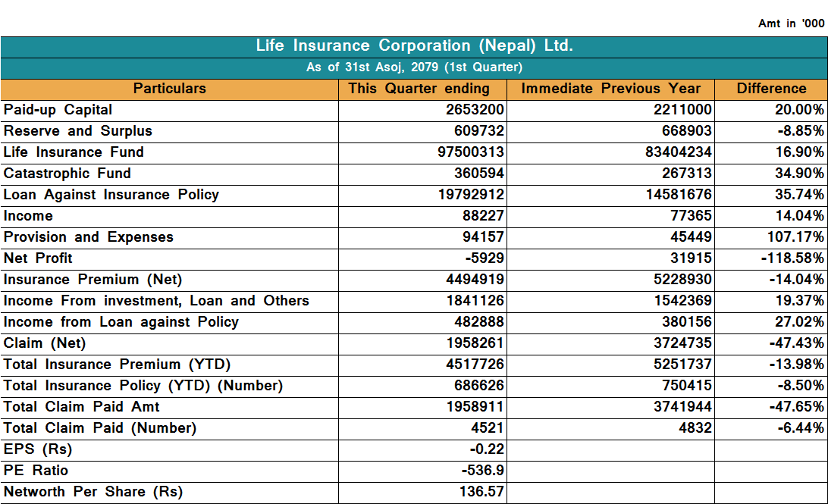Click the 'Particulars' column header
Image resolution: width=828 pixels, height=504 pixels.
pyautogui.click(x=170, y=89)
